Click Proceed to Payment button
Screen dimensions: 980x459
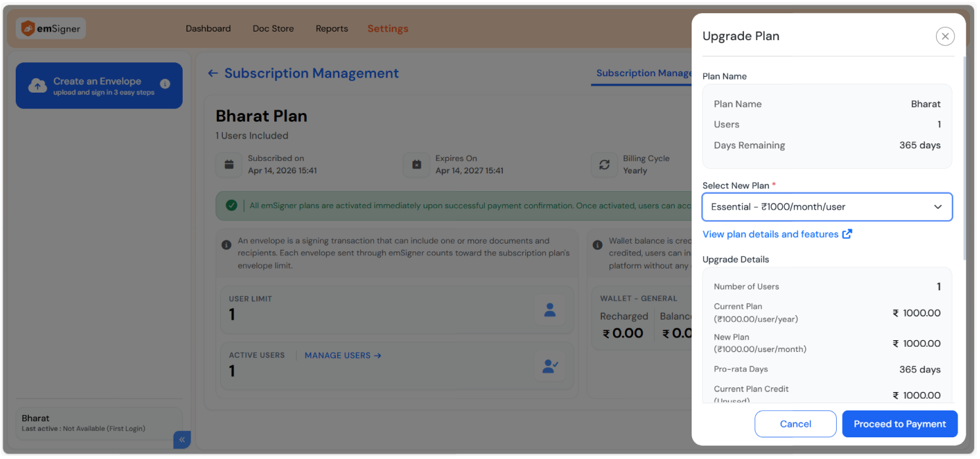(899, 424)
